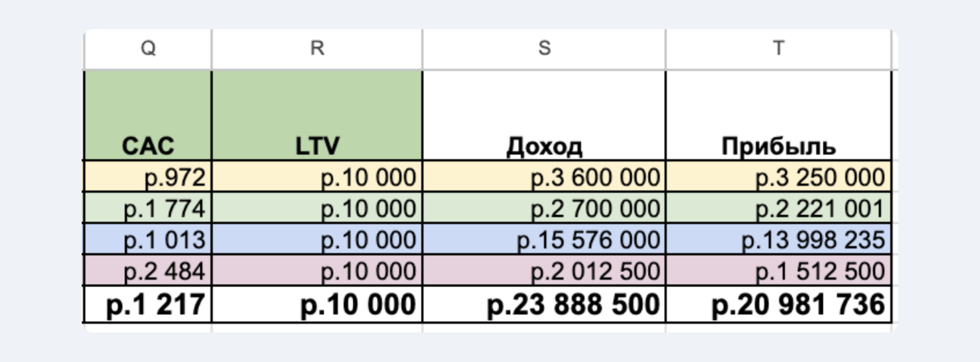Select column T header
The height and width of the screenshot is (362, 980).
click(779, 49)
